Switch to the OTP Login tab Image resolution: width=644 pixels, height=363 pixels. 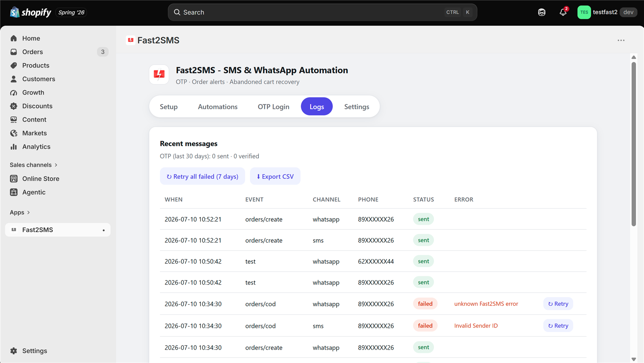pyautogui.click(x=274, y=107)
